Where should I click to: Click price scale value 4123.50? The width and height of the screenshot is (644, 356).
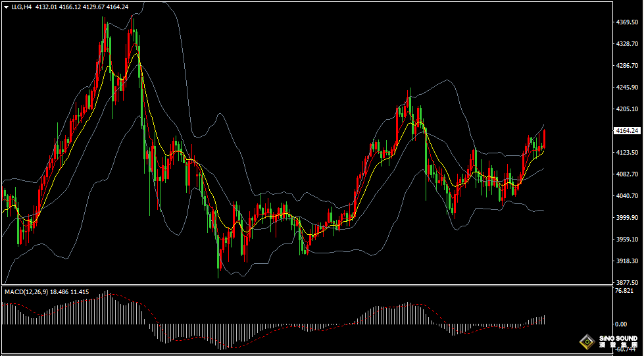[627, 153]
